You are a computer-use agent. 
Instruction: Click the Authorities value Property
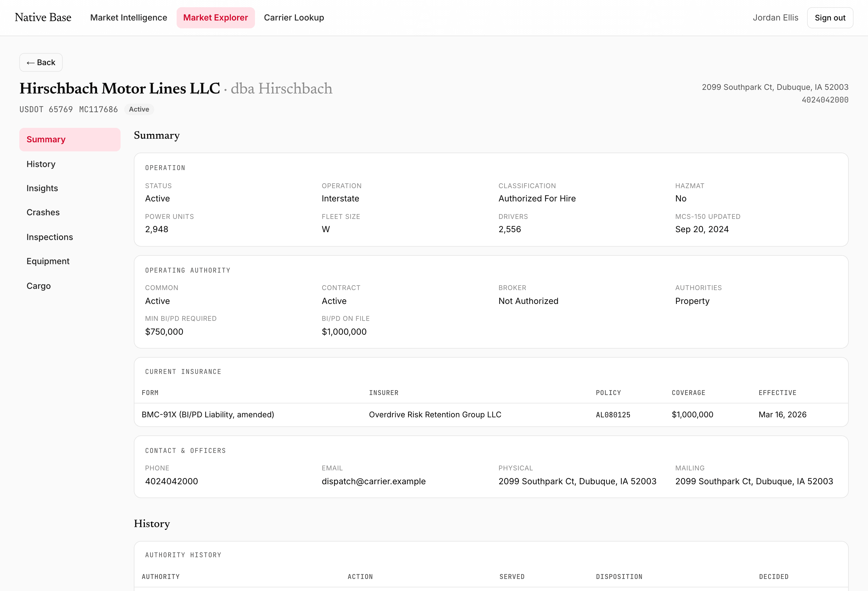tap(692, 301)
